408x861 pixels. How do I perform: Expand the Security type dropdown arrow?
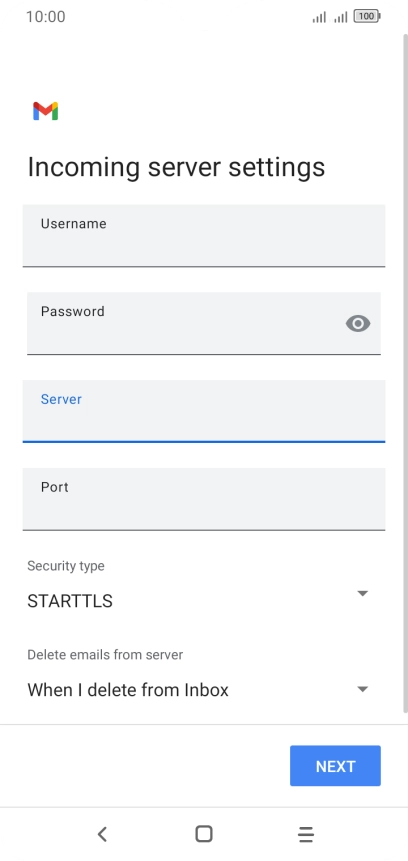pos(362,593)
